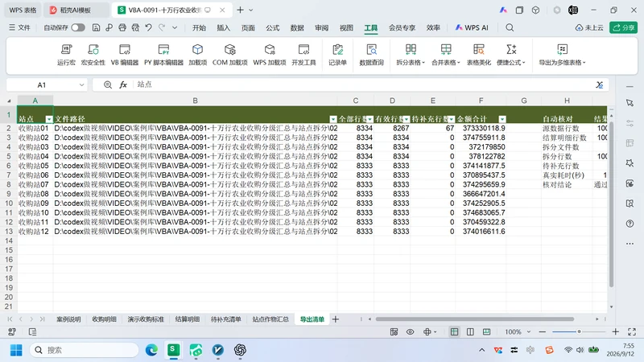Open PY 脚本编辑器

tap(163, 55)
